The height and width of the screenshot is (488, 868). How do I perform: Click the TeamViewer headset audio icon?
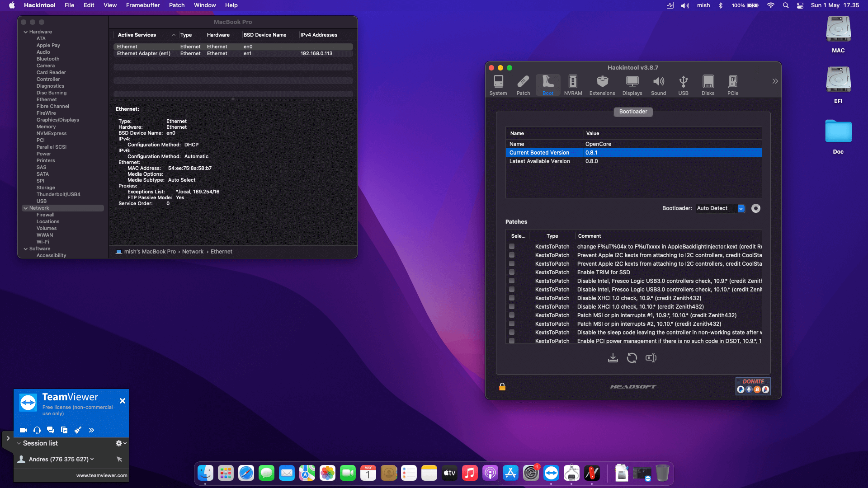(37, 430)
